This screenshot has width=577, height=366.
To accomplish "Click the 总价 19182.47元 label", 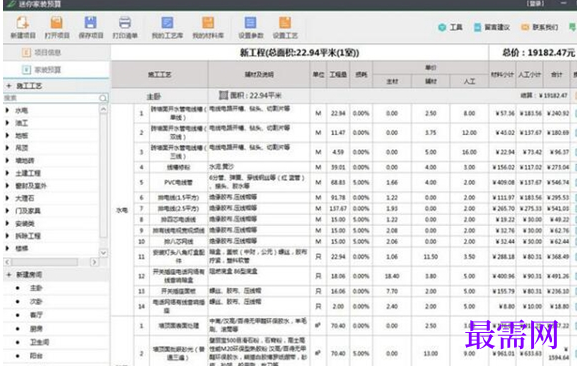I will pos(538,53).
